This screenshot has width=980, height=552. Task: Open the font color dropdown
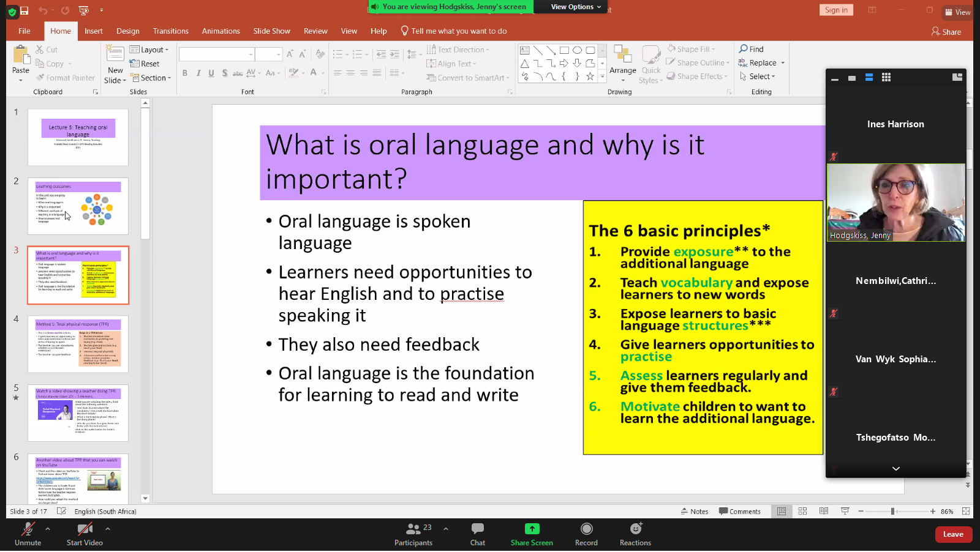coord(322,73)
